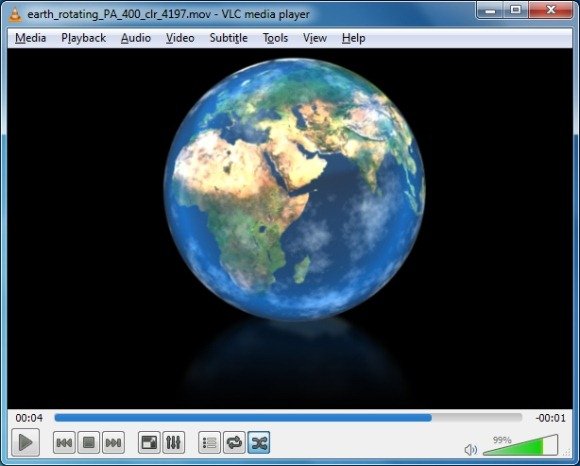Screen dimensions: 580x466
Task: Toggle fullscreen video mode icon
Action: (149, 442)
